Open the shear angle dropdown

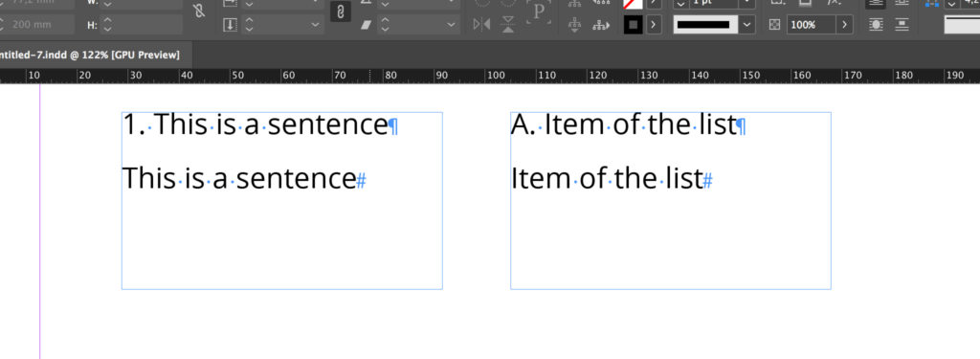coord(452,25)
